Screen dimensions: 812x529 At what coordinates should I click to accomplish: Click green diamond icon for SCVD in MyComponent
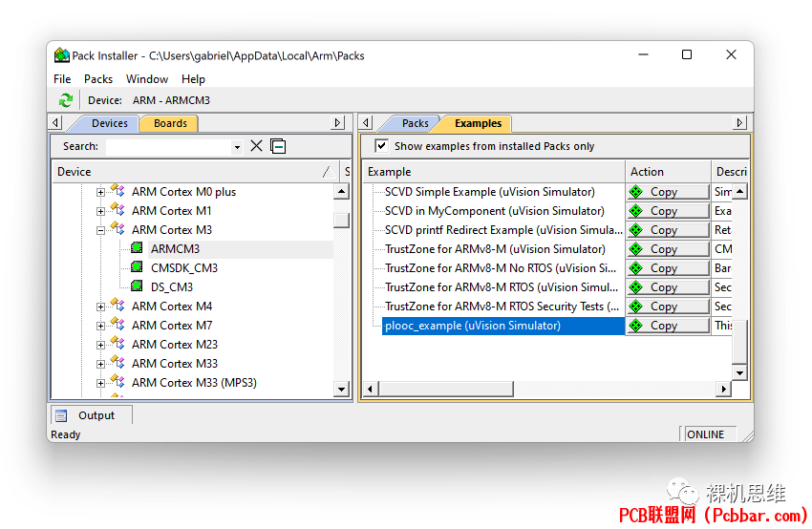point(636,211)
